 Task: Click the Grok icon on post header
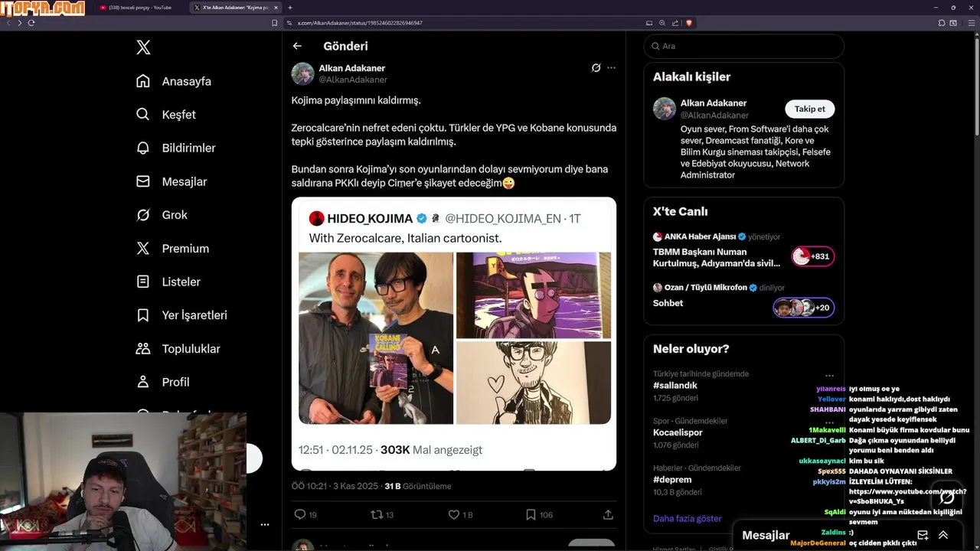(x=596, y=67)
